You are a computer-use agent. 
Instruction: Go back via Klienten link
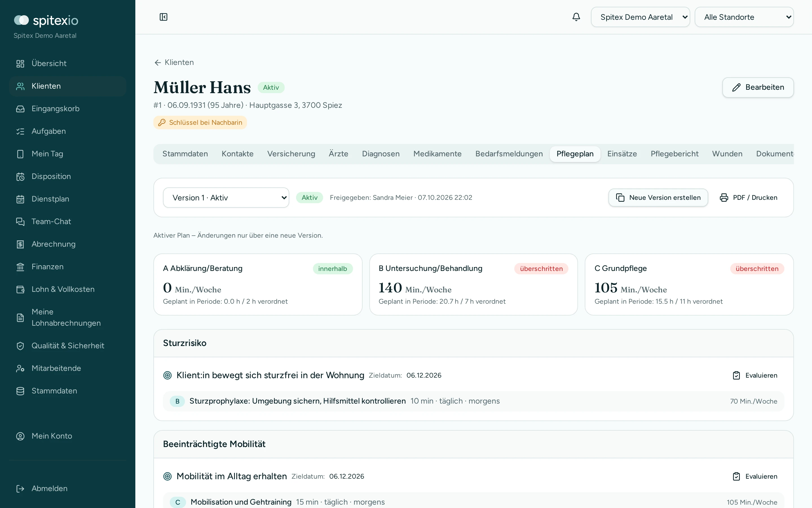(174, 62)
